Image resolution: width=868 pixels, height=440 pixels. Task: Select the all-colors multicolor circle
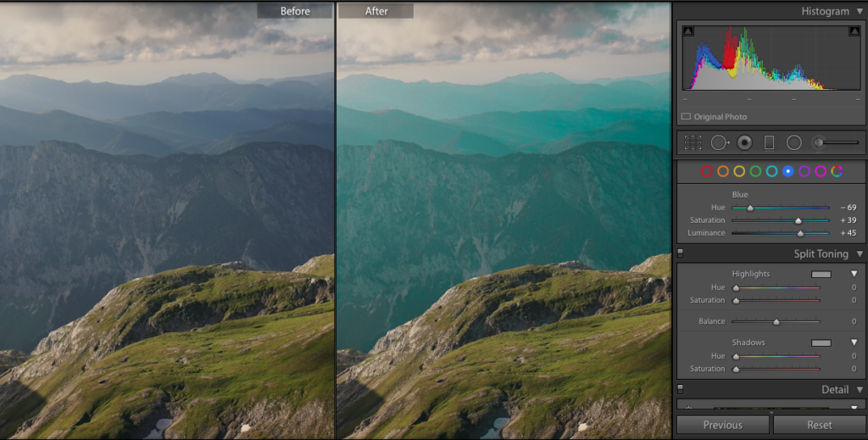(837, 171)
